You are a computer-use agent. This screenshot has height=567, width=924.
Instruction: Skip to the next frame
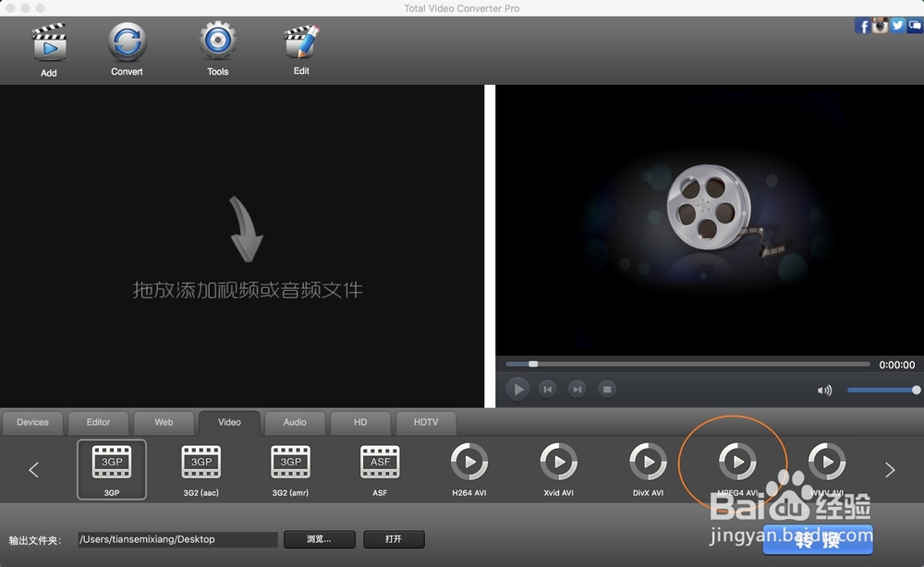coord(577,389)
